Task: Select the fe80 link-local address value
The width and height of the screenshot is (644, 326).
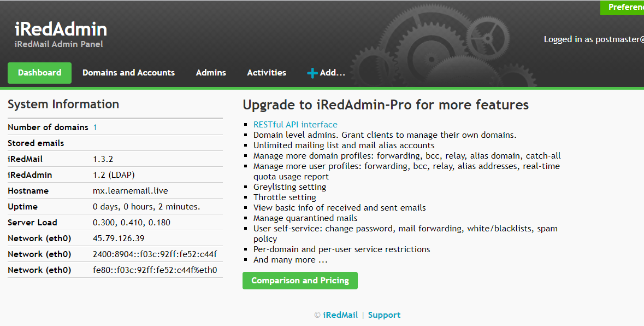Action: [155, 270]
